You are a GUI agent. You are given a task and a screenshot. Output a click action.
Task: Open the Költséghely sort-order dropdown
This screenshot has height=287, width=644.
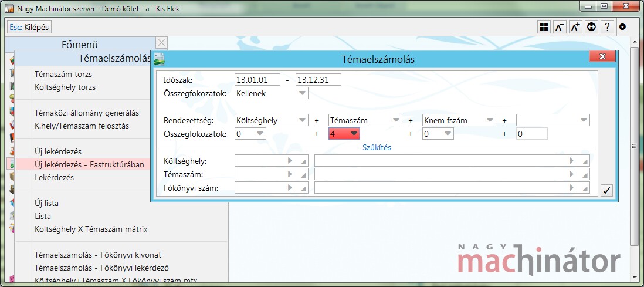tap(272, 120)
